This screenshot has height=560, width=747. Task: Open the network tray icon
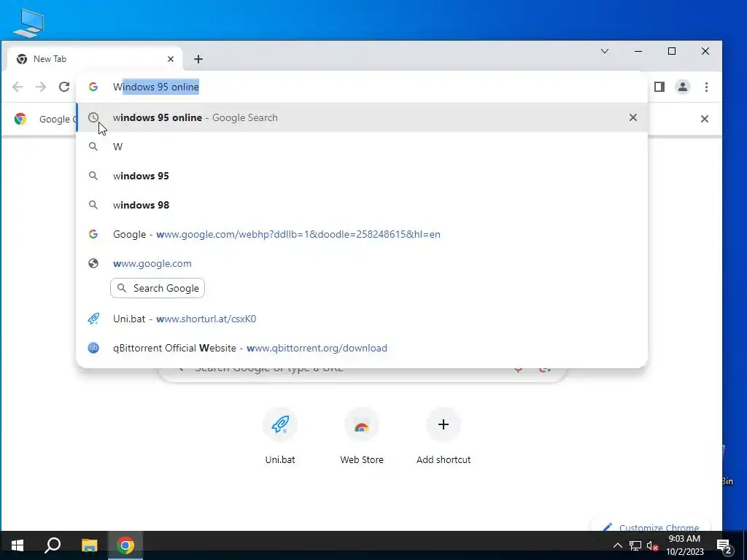point(635,545)
